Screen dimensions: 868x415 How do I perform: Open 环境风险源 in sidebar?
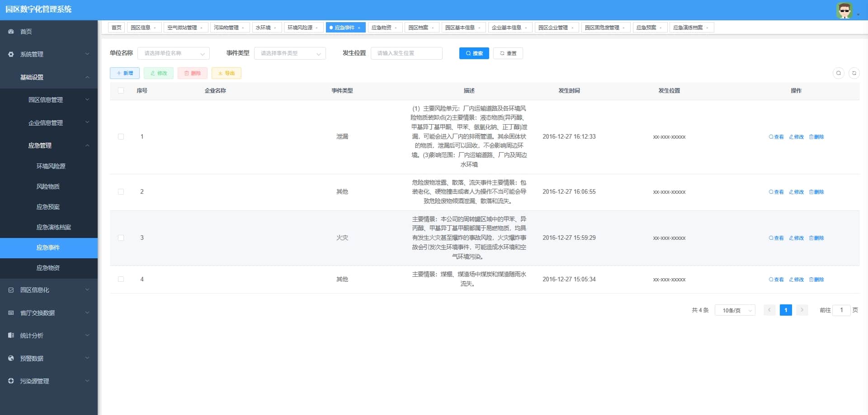49,166
